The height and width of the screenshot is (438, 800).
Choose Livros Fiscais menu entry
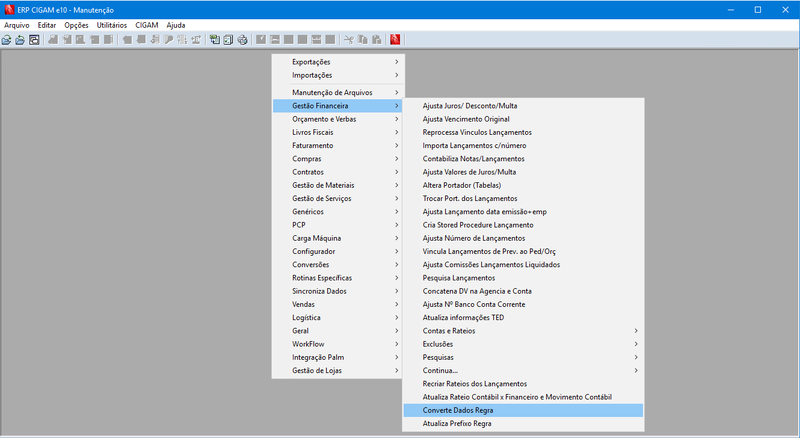click(x=337, y=132)
